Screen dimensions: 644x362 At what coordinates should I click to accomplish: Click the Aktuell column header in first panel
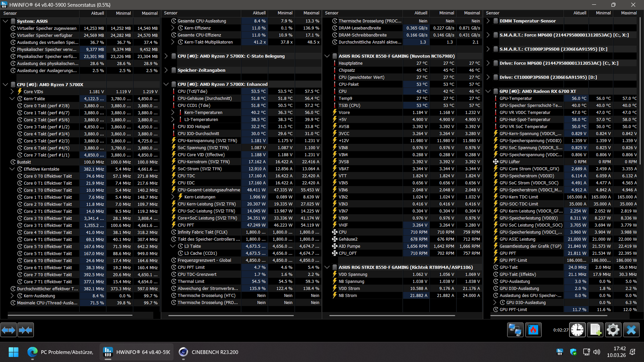coord(97,13)
